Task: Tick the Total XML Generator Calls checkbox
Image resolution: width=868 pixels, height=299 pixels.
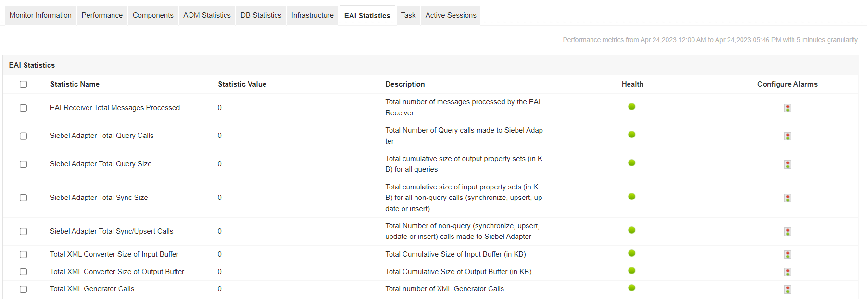Action: pyautogui.click(x=23, y=289)
